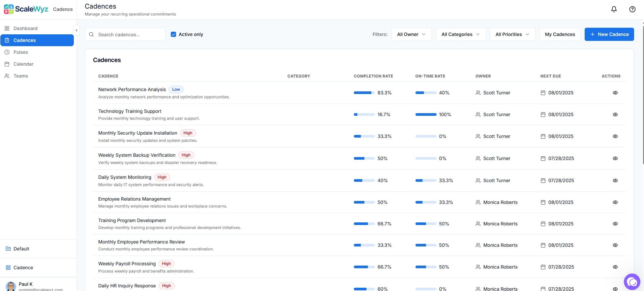Click the ScaleWyz logo

[26, 9]
